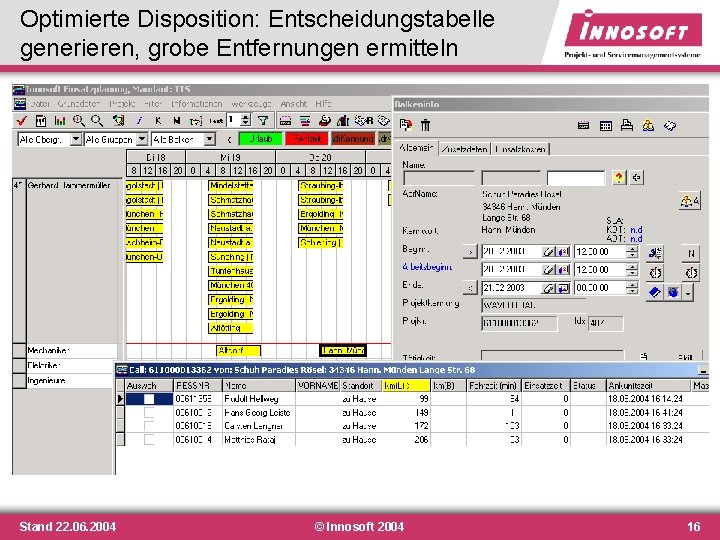Click the Projektkennung input field

click(533, 305)
